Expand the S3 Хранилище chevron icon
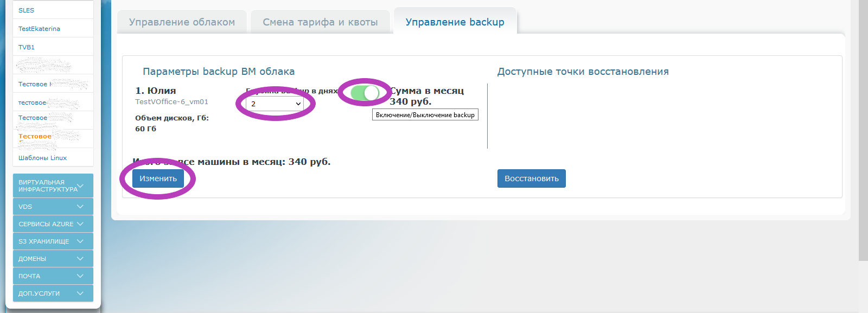868x313 pixels. [x=80, y=241]
